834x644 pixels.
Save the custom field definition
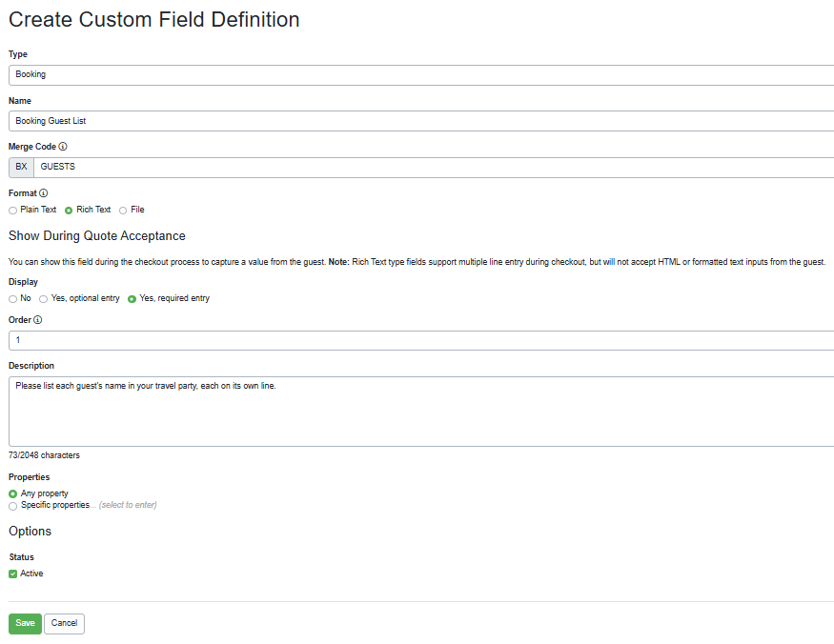(x=24, y=623)
